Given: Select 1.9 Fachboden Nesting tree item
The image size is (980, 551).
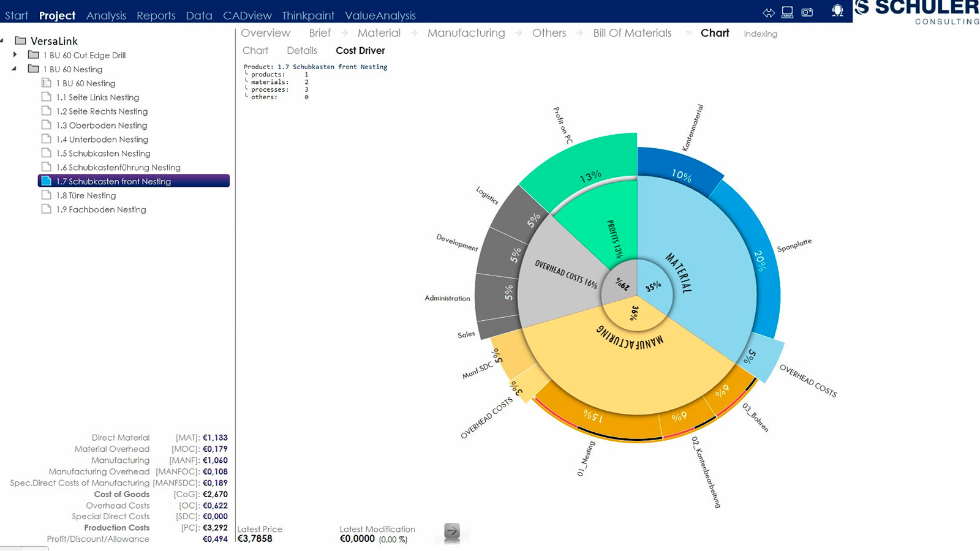Looking at the screenshot, I should (x=101, y=209).
